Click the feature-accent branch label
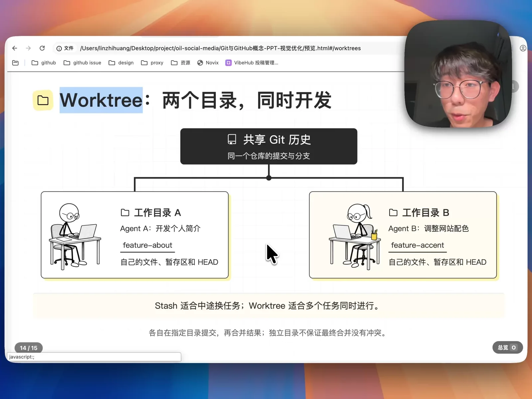The width and height of the screenshot is (532, 399). coord(417,245)
